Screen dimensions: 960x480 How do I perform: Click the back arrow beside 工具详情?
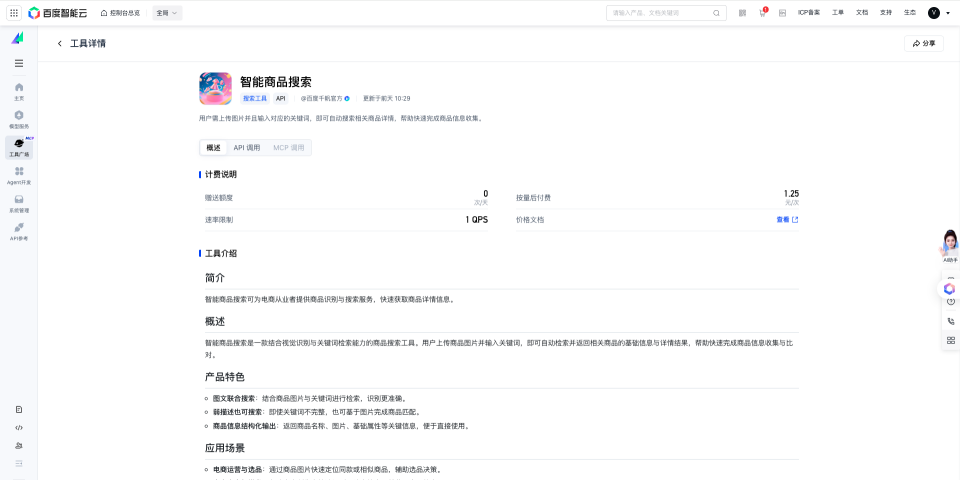pyautogui.click(x=59, y=44)
